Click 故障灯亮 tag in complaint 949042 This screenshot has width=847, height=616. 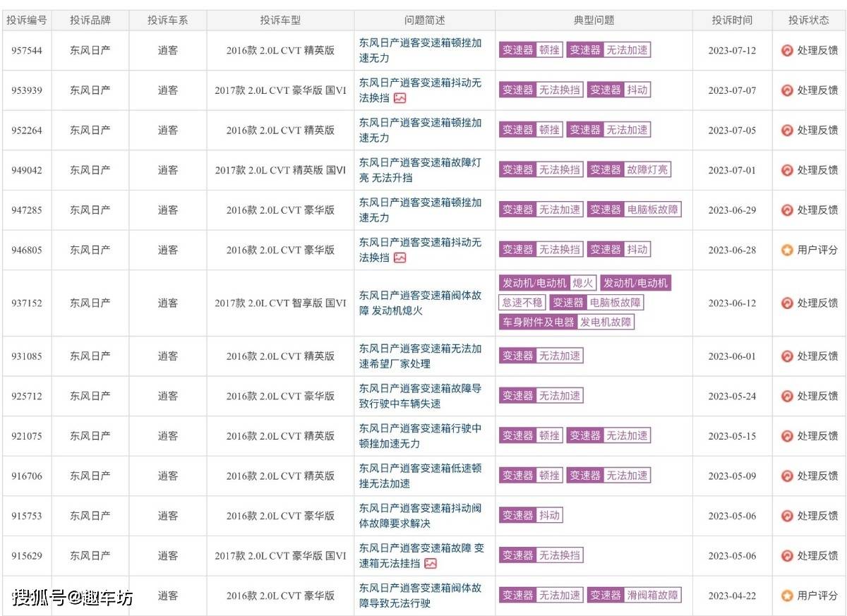(648, 169)
